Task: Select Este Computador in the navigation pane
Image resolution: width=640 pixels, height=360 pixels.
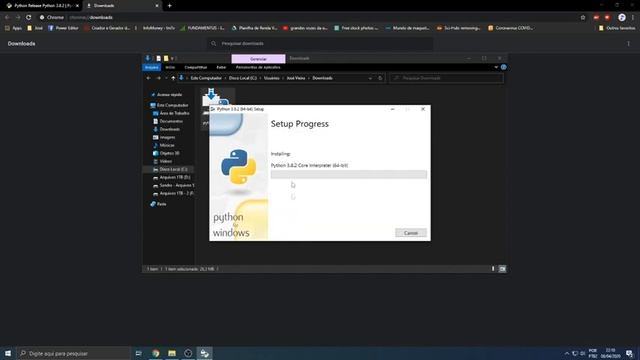Action: click(x=172, y=105)
